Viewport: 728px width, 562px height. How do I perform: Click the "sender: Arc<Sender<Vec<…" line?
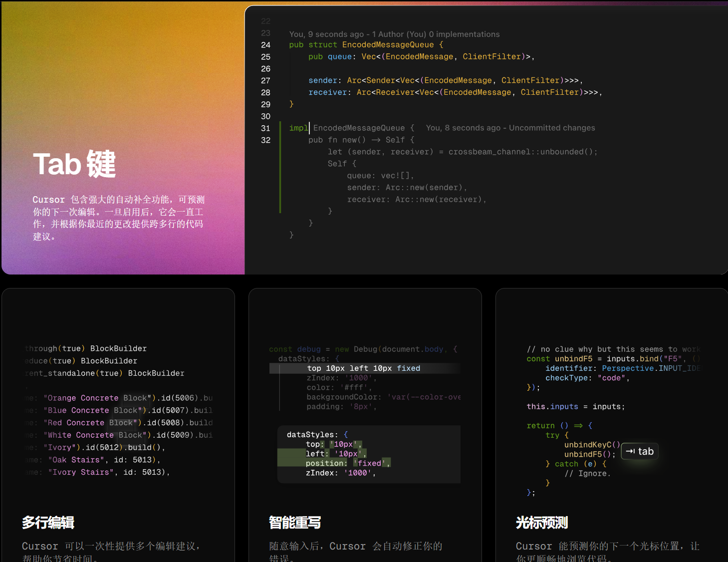446,80
